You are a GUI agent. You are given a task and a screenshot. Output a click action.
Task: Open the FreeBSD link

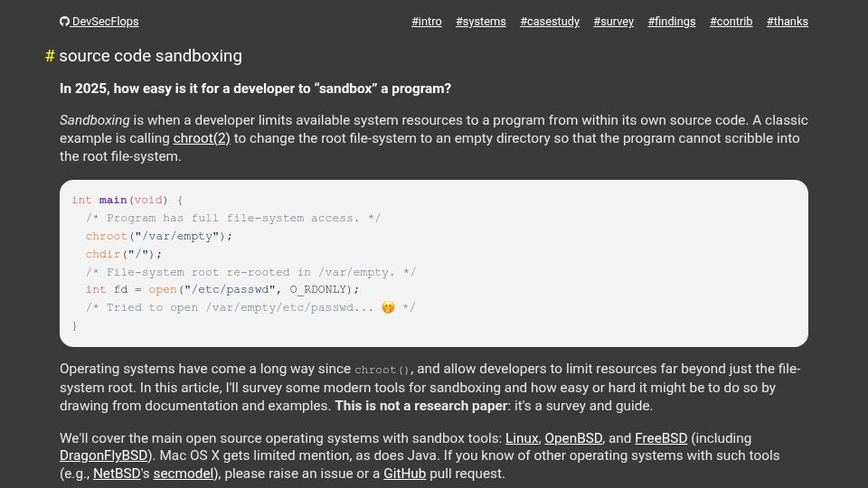pos(661,438)
